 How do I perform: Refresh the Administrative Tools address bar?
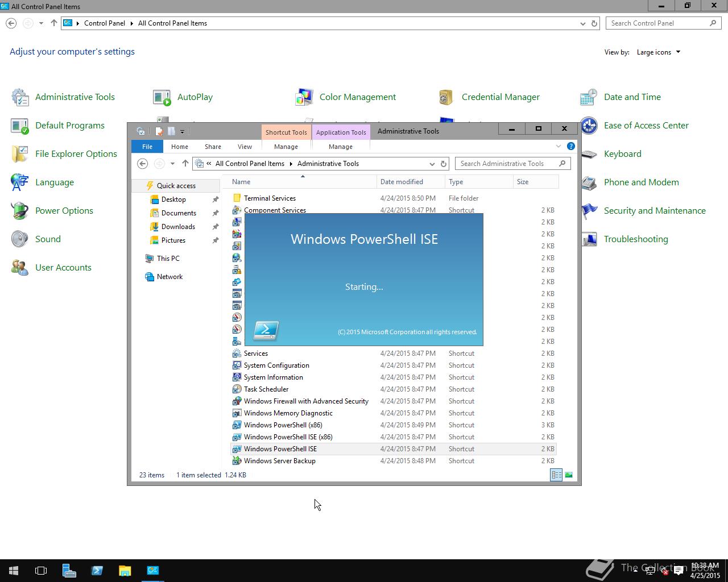pos(444,164)
